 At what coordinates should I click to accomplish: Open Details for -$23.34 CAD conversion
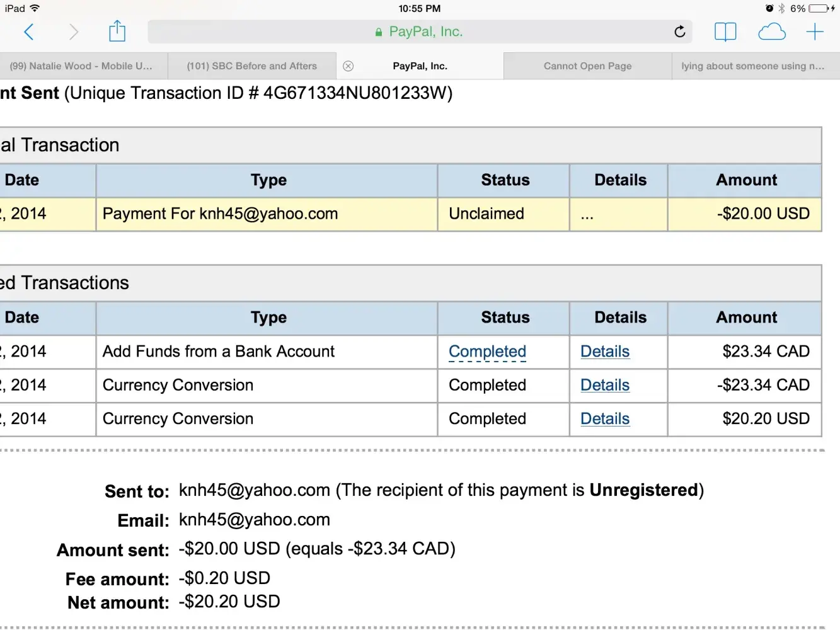tap(605, 385)
